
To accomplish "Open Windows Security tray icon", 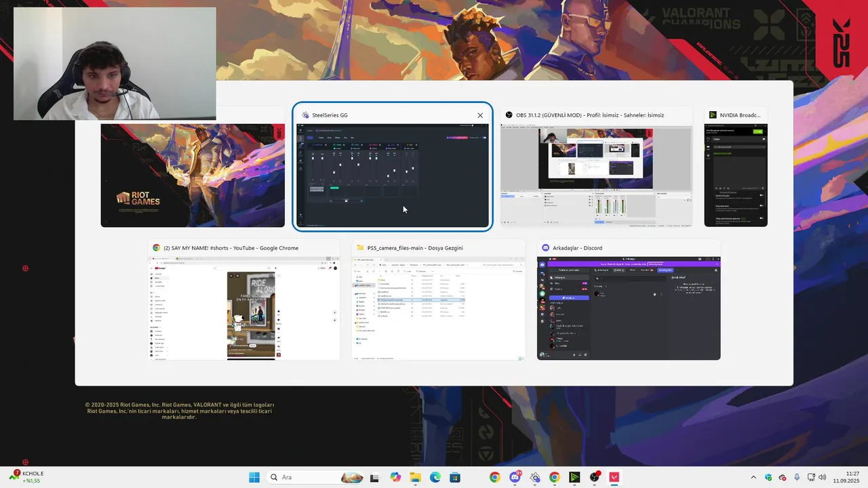I will (768, 477).
